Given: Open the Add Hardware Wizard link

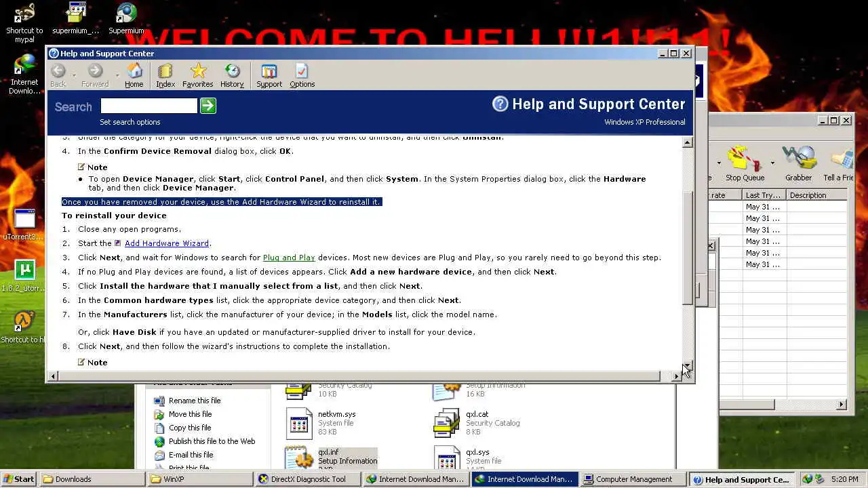Looking at the screenshot, I should tap(167, 243).
